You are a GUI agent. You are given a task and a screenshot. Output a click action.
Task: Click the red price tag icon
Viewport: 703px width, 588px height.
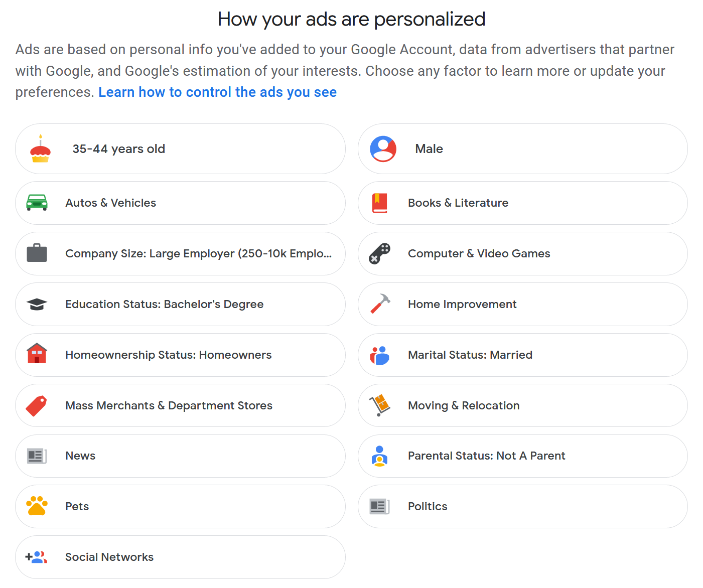pos(37,405)
